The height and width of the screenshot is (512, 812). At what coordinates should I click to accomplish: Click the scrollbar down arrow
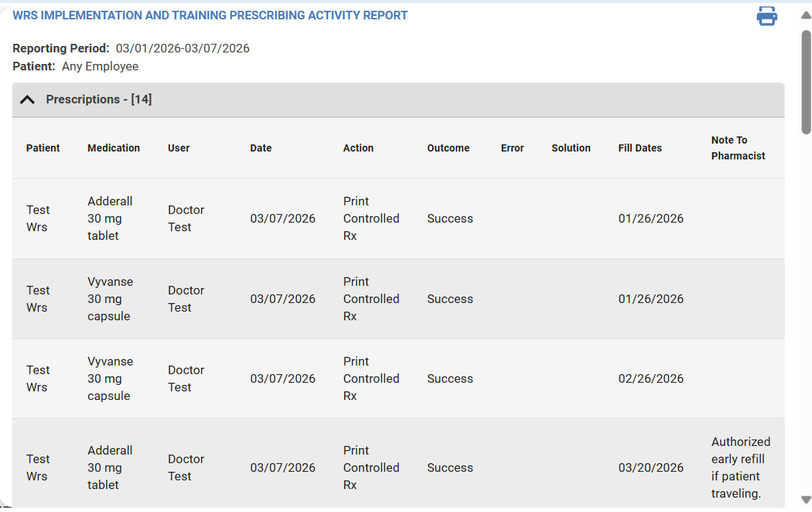tap(806, 499)
